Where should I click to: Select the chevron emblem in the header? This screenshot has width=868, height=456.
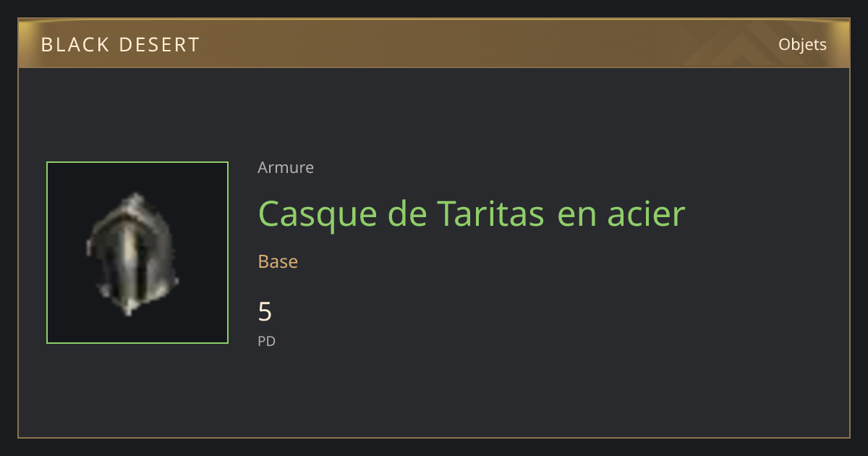pos(741,45)
